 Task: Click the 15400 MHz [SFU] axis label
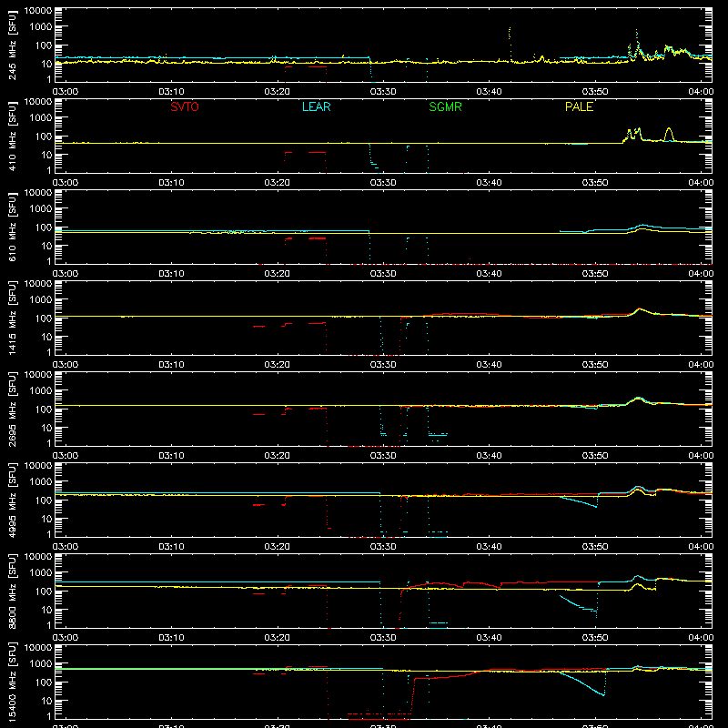pos(13,682)
